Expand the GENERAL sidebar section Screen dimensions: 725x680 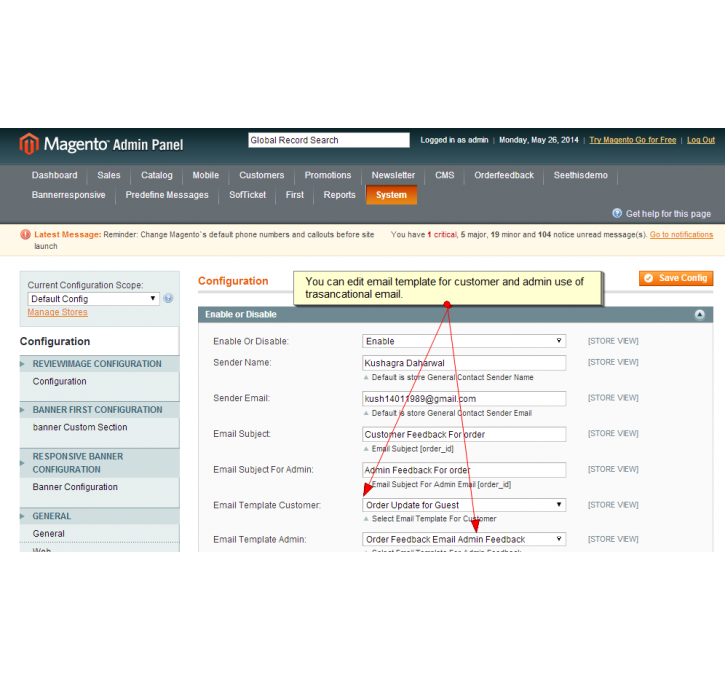pos(99,516)
